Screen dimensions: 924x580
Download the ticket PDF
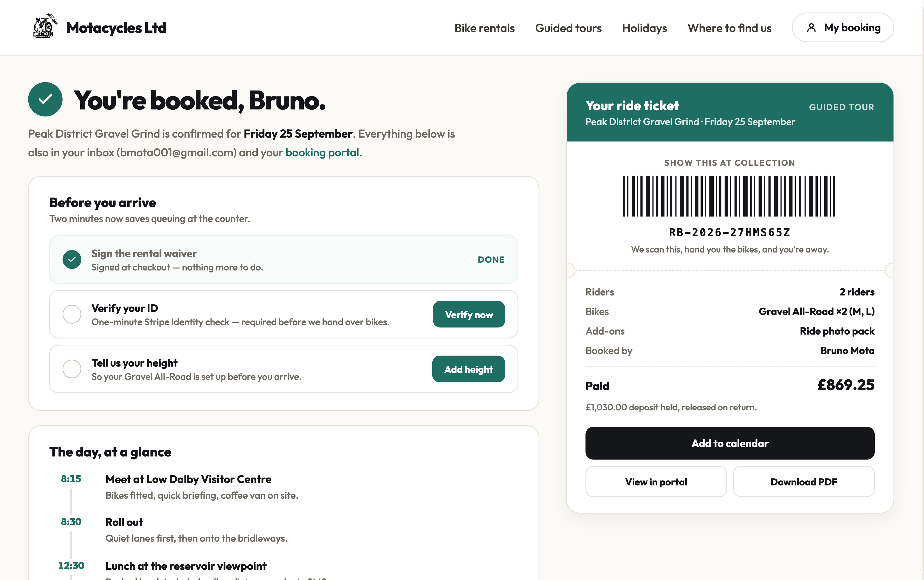(804, 481)
